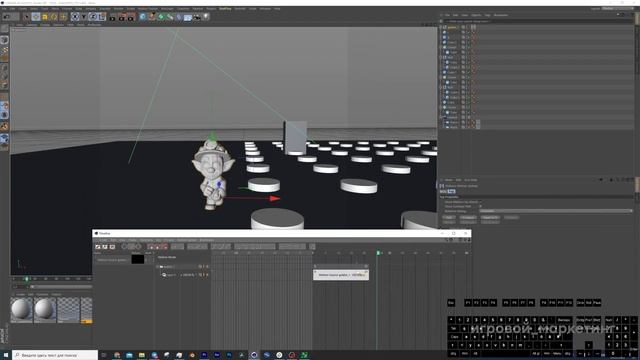This screenshot has height=360, width=640.
Task: Select the Spline Pen tool icon
Action: (x=152, y=17)
